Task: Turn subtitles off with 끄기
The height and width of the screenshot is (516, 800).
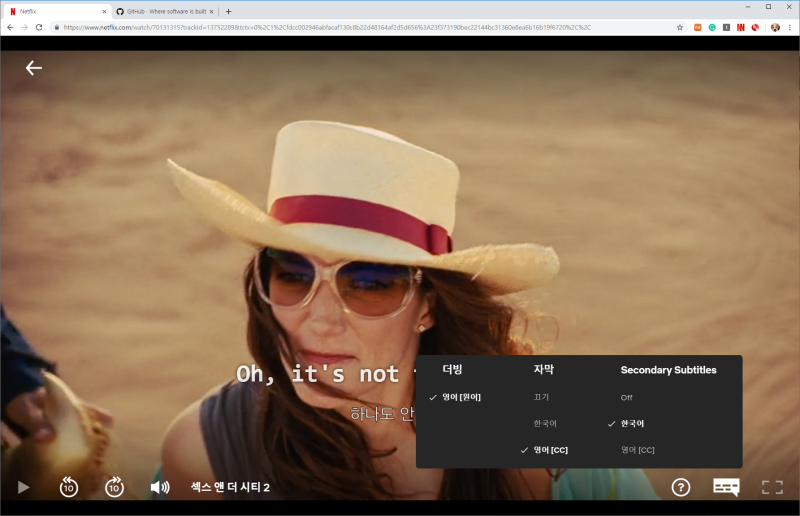Action: click(541, 397)
